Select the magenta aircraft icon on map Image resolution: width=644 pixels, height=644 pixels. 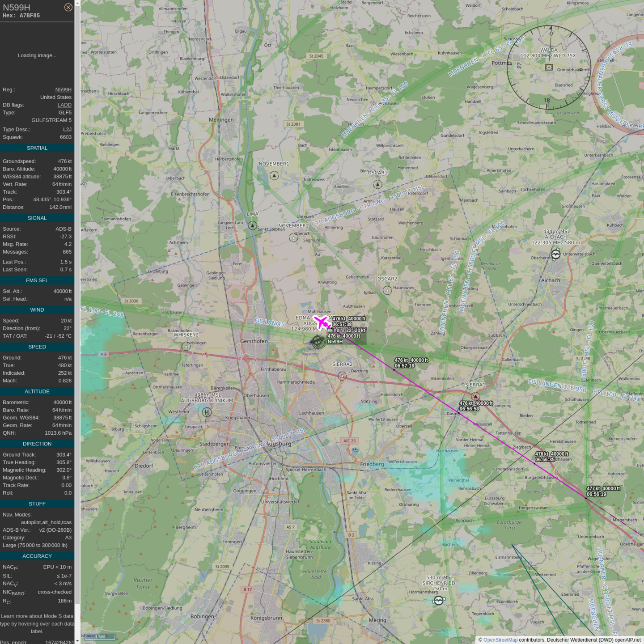pyautogui.click(x=322, y=322)
